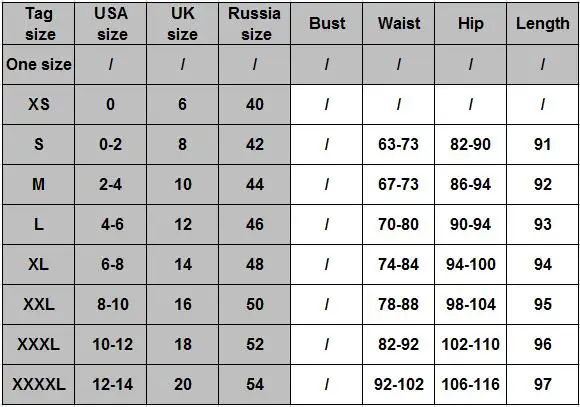
Task: Click Russia size 52 cell
Action: click(x=254, y=344)
